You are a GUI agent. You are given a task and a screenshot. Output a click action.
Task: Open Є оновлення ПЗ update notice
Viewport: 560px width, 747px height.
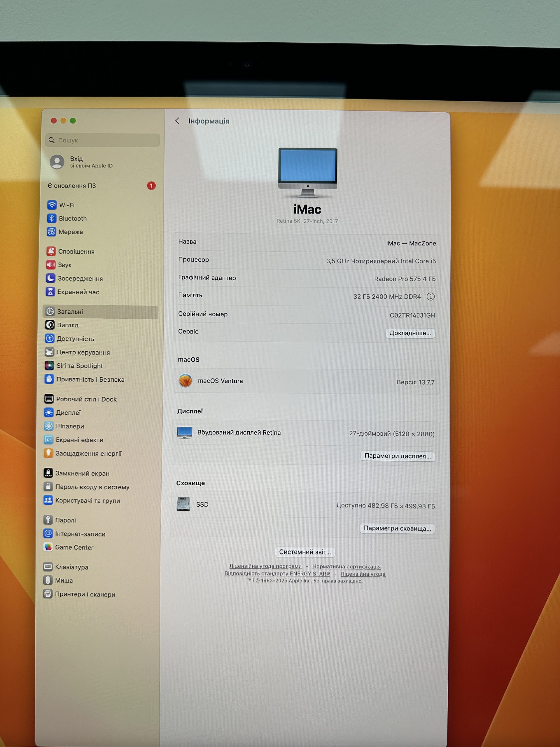click(101, 186)
